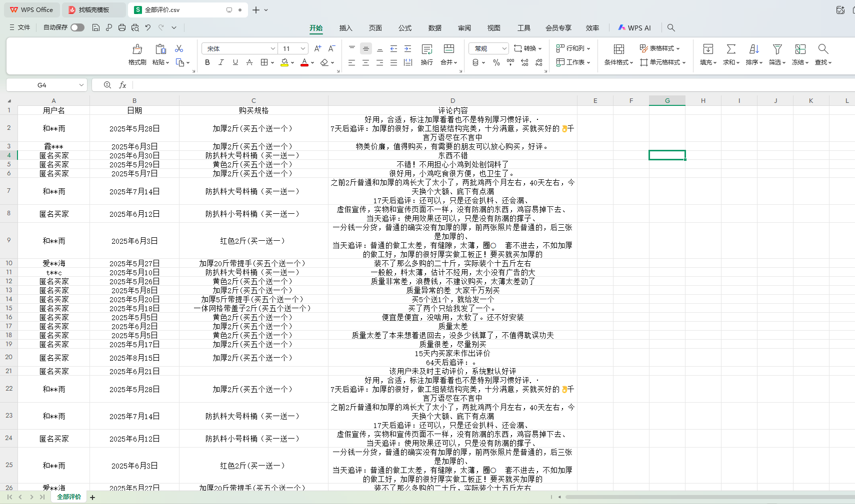Click the Freeze panes (冻结) icon

point(800,49)
